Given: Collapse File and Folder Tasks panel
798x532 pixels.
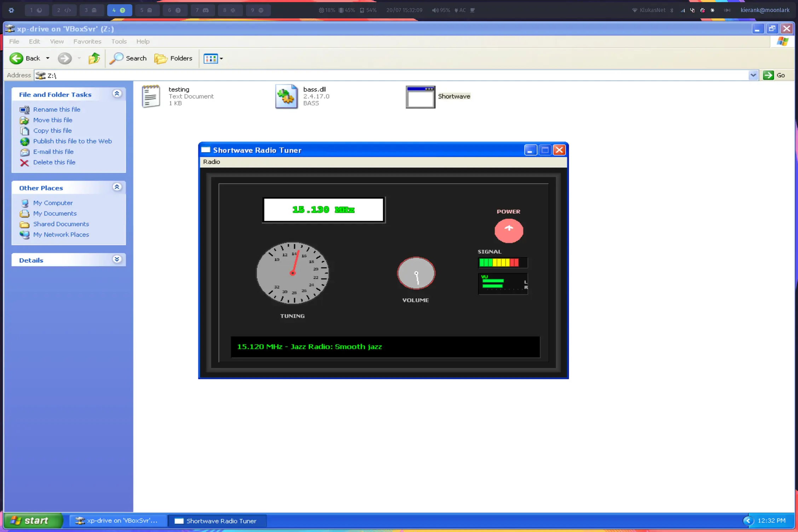Looking at the screenshot, I should (117, 94).
